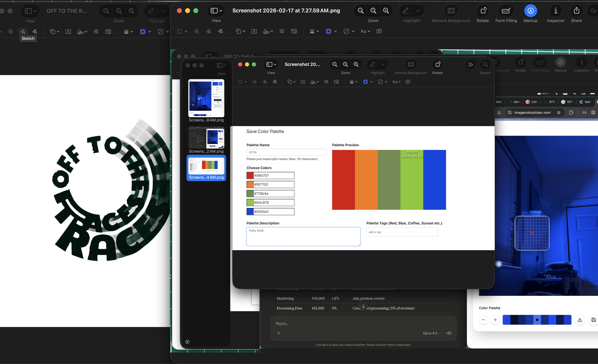Toggle the Text box tool

point(254,31)
